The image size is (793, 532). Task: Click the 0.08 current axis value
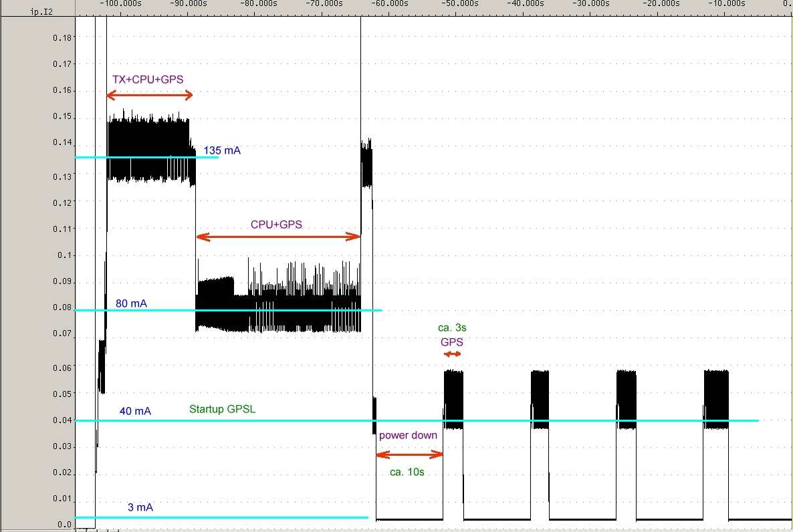pos(63,307)
